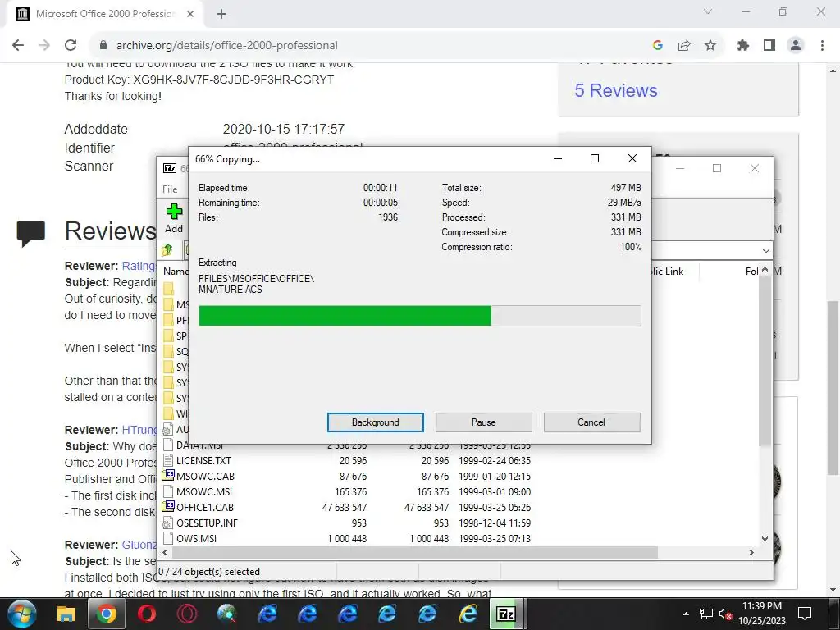Click the Background button in copy dialog
This screenshot has width=840, height=630.
375,422
